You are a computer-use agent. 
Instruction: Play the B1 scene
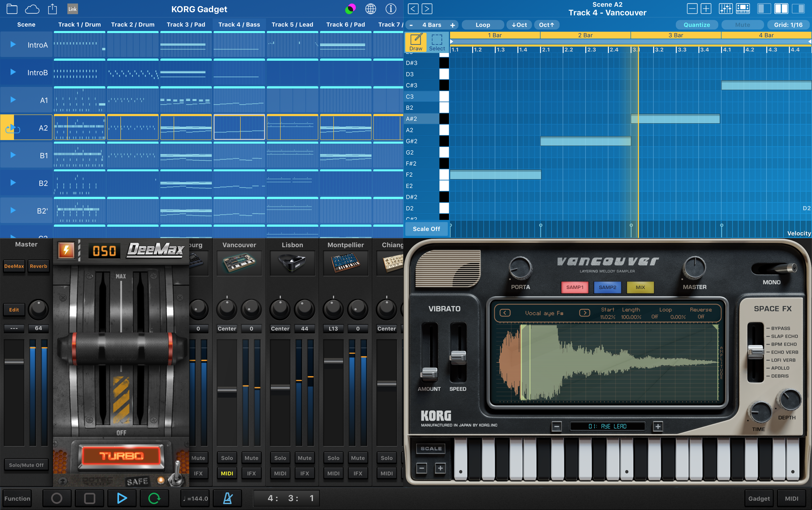click(x=13, y=155)
